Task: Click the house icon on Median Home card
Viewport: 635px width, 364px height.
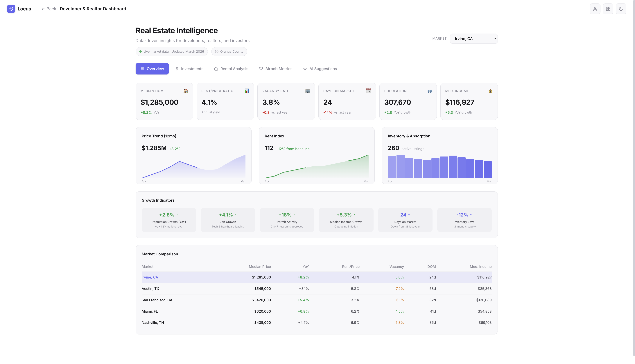Action: 186,91
